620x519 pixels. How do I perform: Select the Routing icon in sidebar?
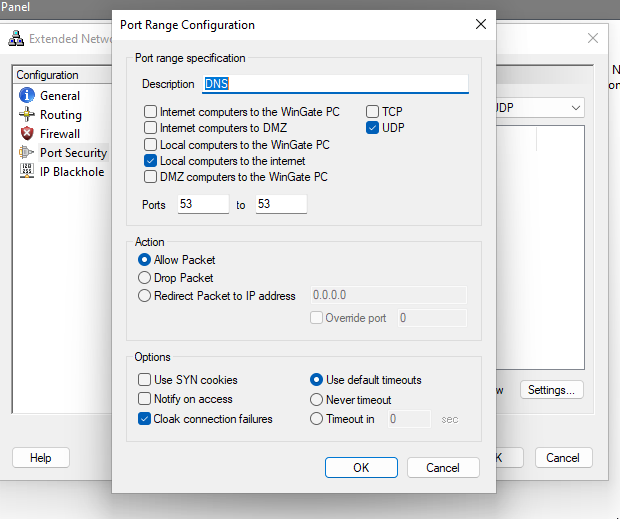point(26,115)
